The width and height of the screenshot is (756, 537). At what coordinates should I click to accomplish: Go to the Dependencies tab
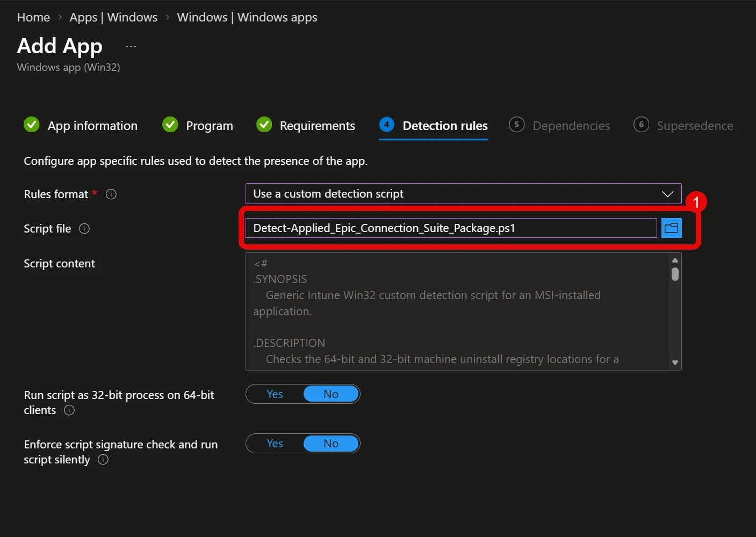point(559,126)
